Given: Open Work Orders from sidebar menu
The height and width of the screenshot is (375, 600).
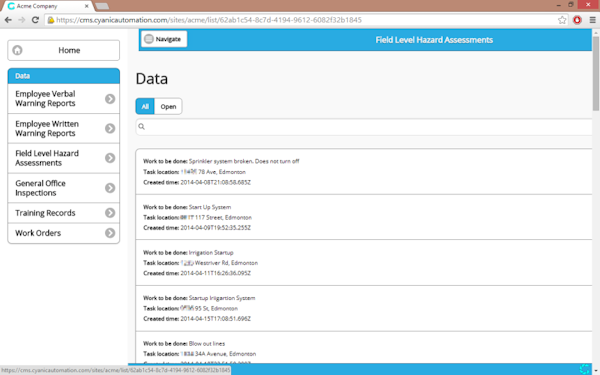Looking at the screenshot, I should (x=64, y=233).
